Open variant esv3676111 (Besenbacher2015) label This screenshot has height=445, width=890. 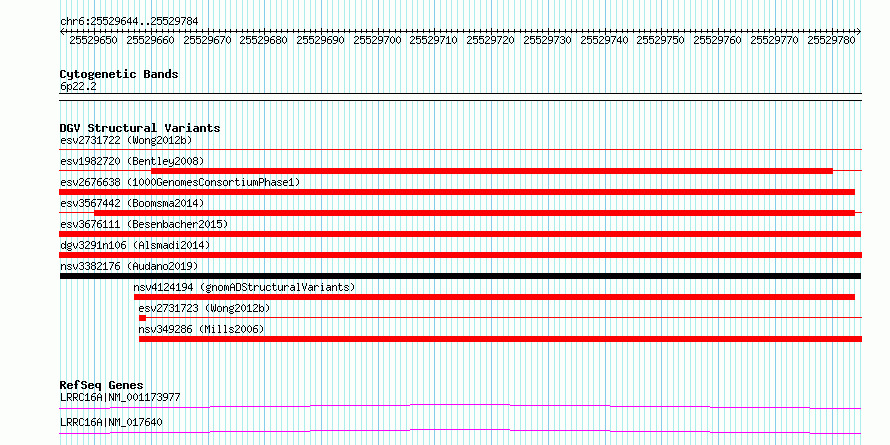click(x=144, y=224)
